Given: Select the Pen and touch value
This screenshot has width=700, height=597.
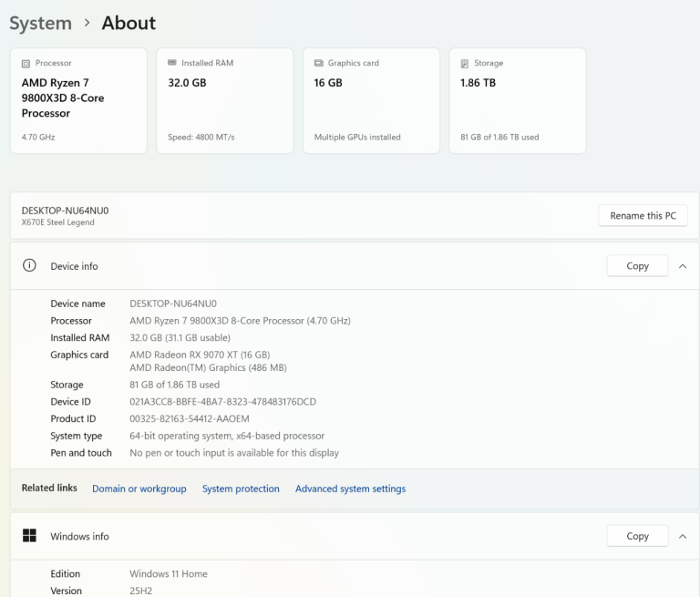Looking at the screenshot, I should (234, 453).
